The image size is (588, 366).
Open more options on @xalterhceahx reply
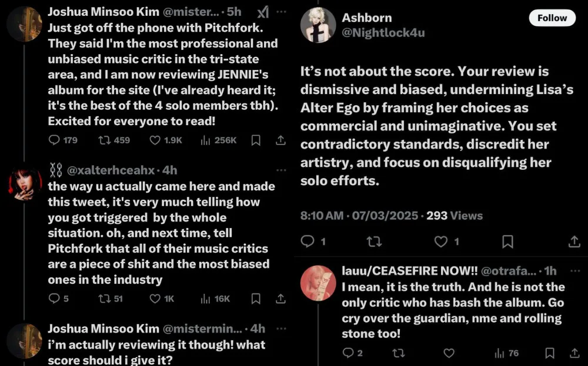pyautogui.click(x=282, y=170)
